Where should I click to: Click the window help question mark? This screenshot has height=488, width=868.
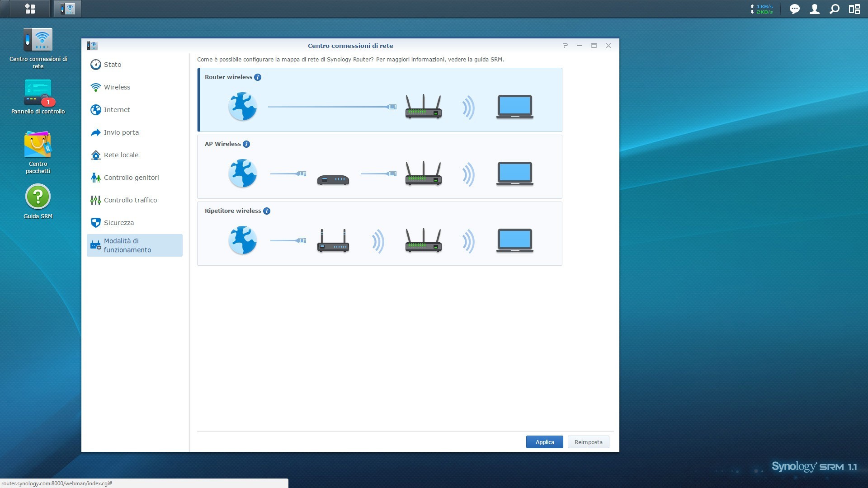(565, 46)
